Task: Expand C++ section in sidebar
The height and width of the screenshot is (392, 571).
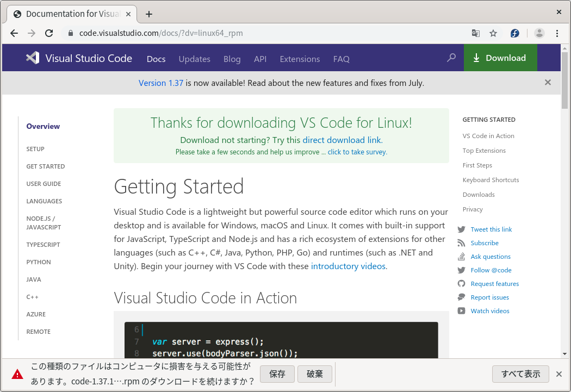Action: pos(33,297)
